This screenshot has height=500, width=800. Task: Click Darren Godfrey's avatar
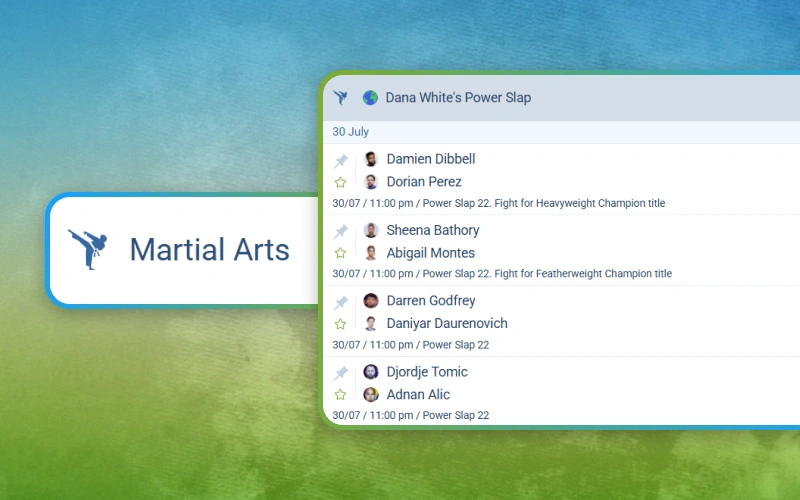371,301
